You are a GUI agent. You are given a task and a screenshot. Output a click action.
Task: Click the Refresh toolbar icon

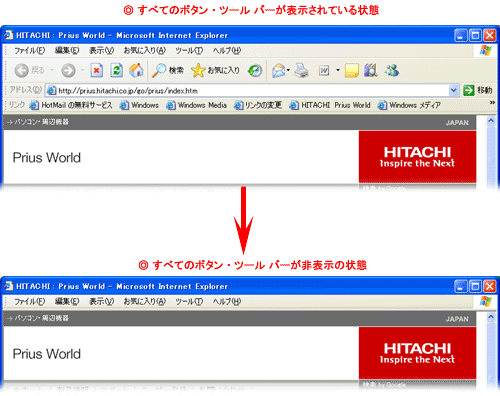(x=116, y=70)
